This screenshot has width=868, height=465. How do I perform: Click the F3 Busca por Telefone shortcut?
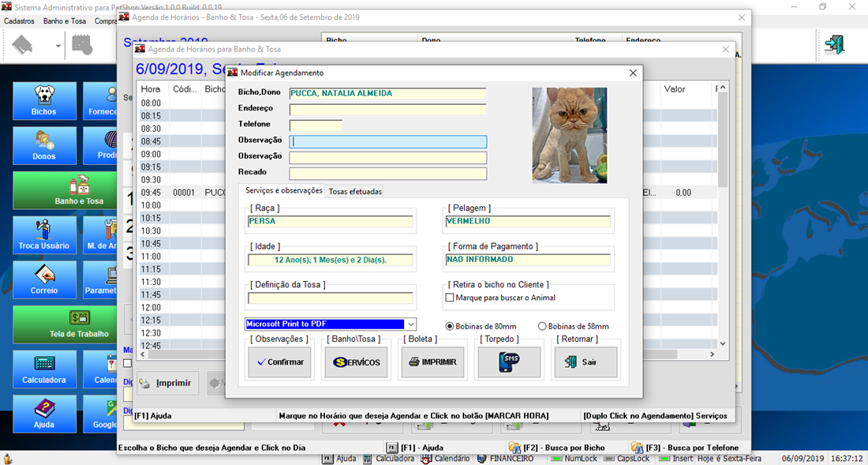[685, 448]
